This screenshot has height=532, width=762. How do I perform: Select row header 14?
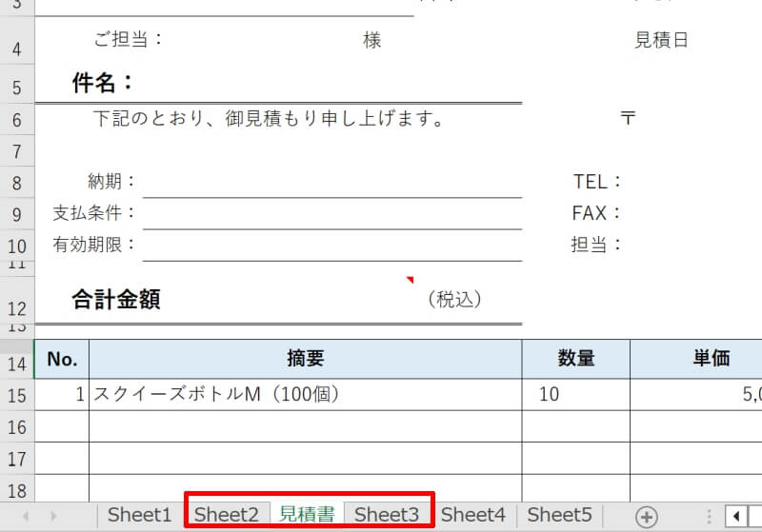point(17,359)
